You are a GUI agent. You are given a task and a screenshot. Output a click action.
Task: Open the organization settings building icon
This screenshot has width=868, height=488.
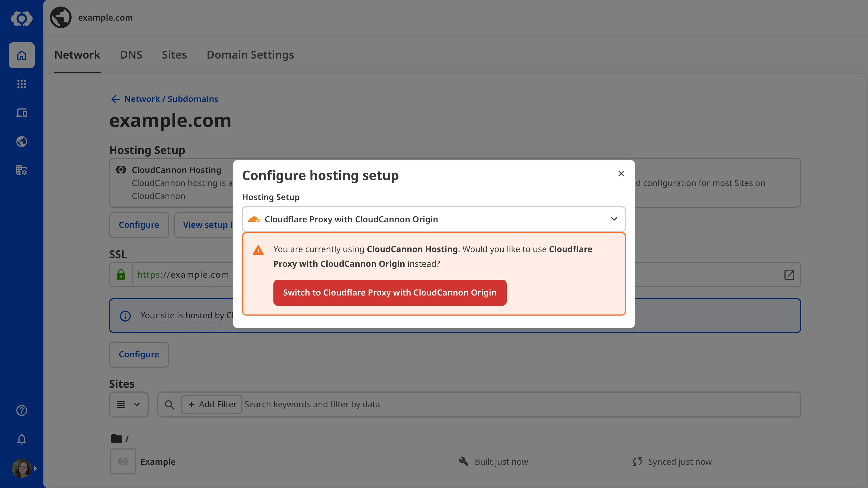22,170
